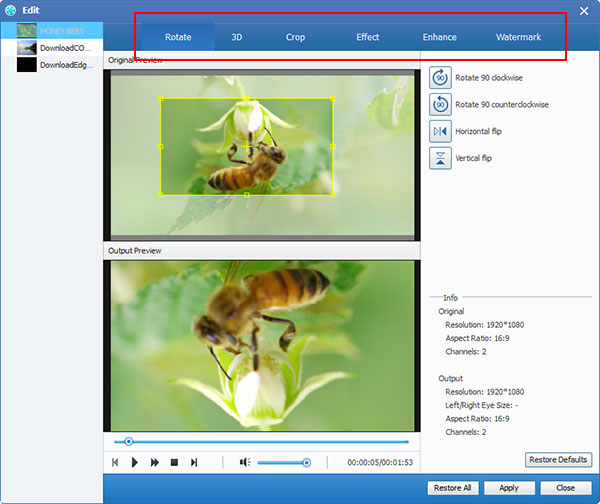The width and height of the screenshot is (600, 504).
Task: Click the Restore Defaults button
Action: pyautogui.click(x=558, y=460)
